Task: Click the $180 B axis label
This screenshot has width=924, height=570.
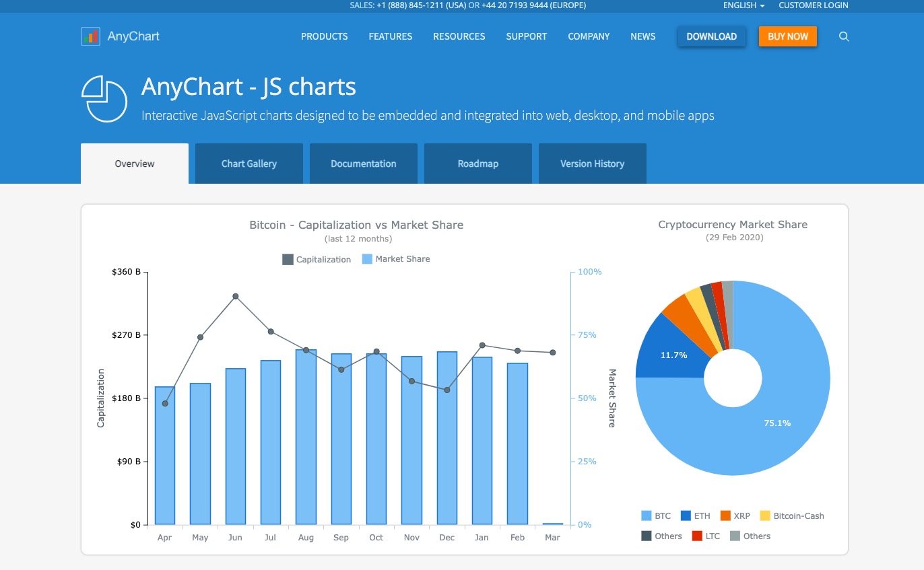Action: 126,398
